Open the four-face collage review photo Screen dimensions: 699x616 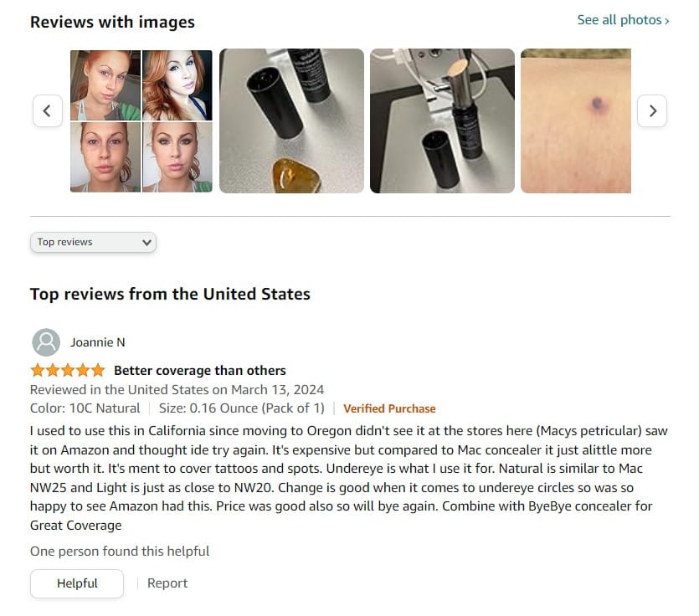(x=141, y=121)
